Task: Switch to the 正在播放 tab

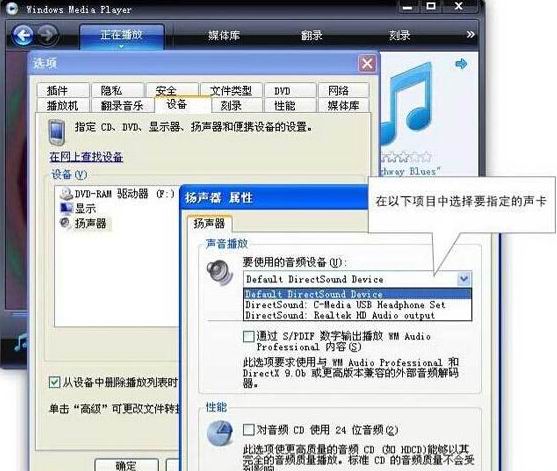Action: point(121,36)
